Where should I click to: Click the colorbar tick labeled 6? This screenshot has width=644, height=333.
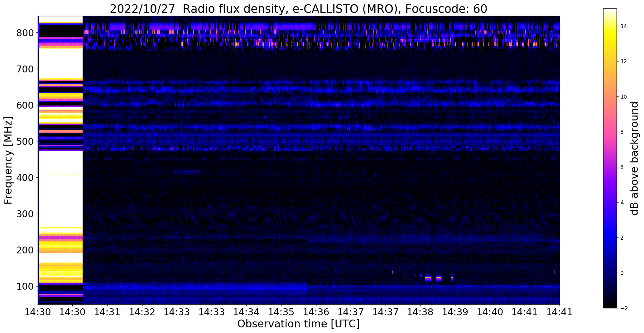coord(622,167)
